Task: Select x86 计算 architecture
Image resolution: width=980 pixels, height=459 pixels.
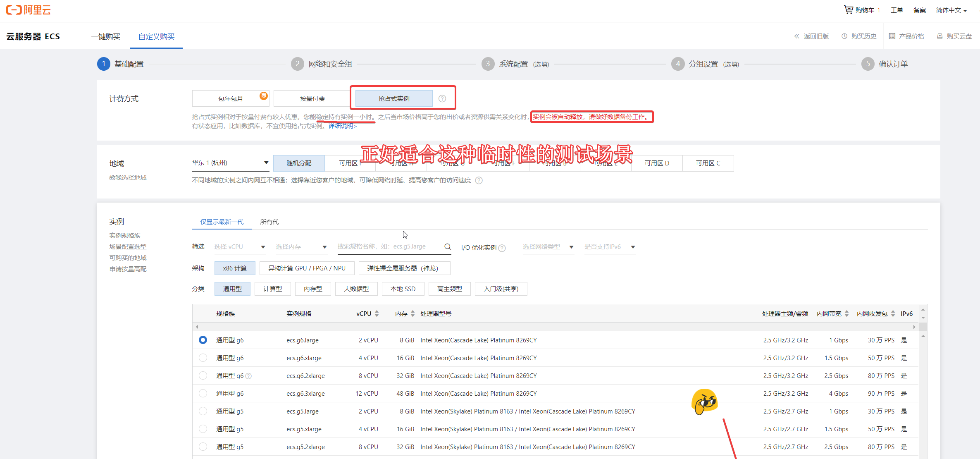Action: point(235,268)
